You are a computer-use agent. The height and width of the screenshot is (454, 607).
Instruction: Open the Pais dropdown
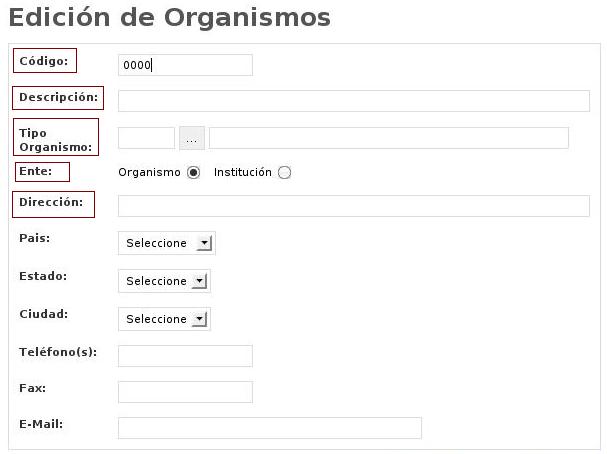pyautogui.click(x=166, y=243)
